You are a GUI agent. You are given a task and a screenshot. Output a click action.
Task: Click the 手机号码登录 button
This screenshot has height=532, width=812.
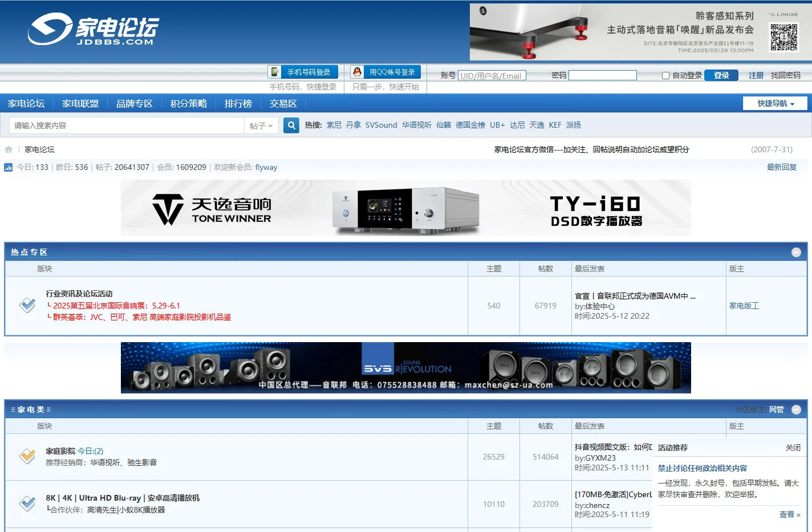tap(303, 72)
